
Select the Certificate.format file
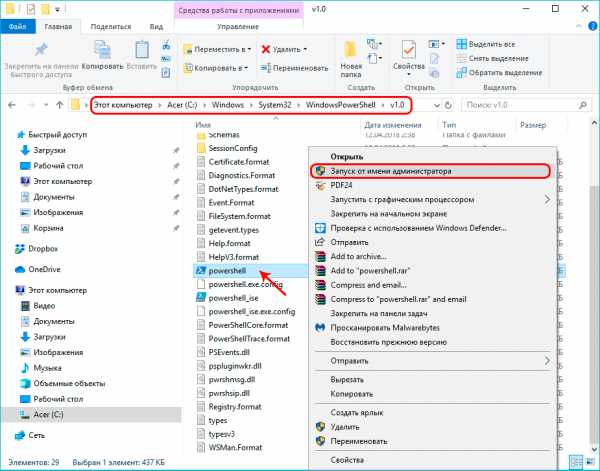click(233, 162)
